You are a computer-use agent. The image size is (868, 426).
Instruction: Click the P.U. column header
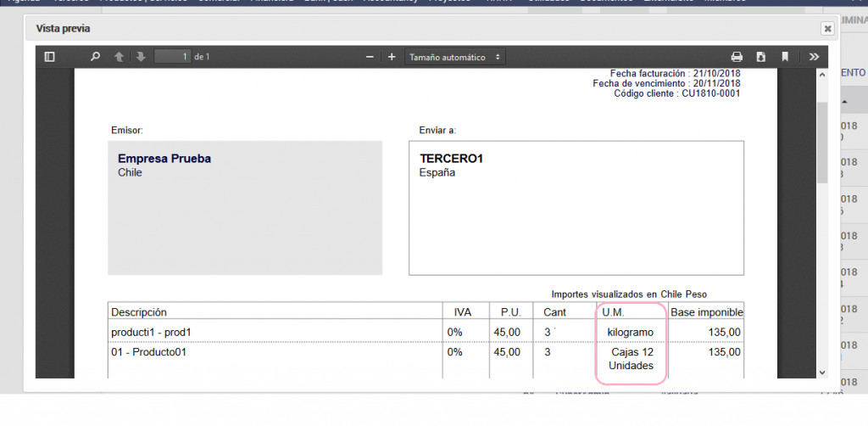point(511,312)
